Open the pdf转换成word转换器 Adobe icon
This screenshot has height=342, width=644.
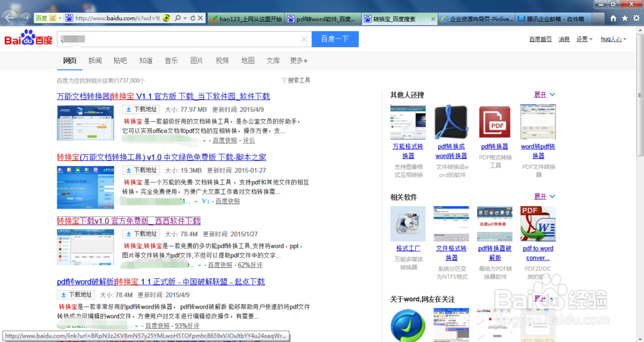click(x=451, y=122)
